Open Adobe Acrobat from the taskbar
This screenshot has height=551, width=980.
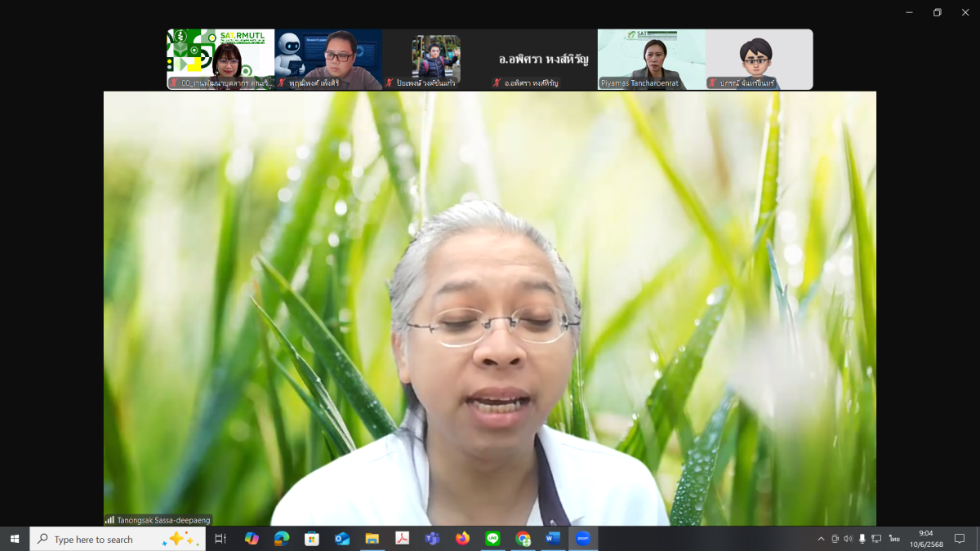(x=402, y=539)
